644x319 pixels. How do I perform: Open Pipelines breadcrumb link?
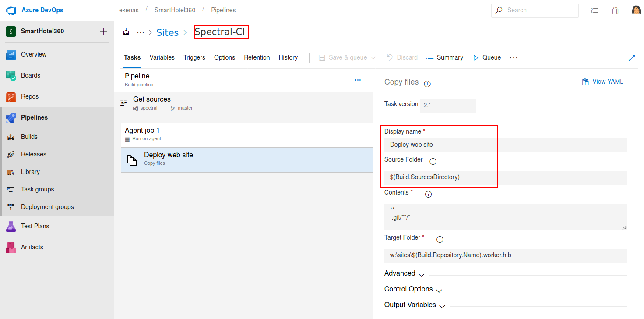pos(223,10)
